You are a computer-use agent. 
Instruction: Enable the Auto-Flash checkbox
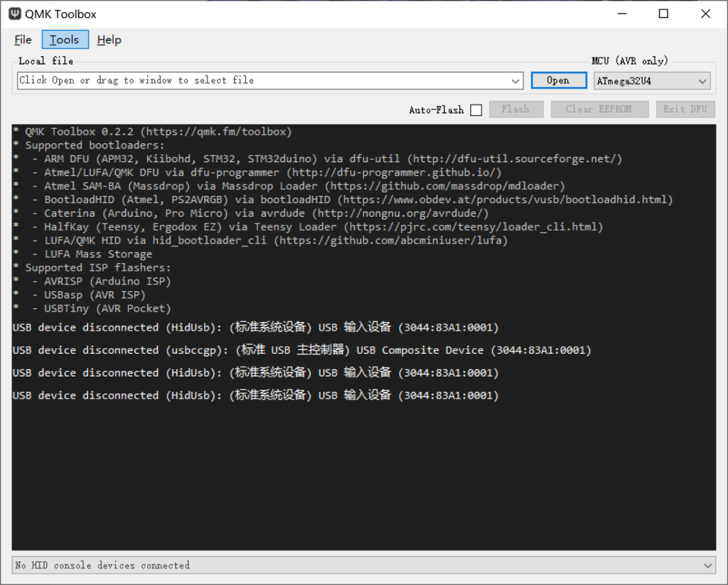pos(476,110)
